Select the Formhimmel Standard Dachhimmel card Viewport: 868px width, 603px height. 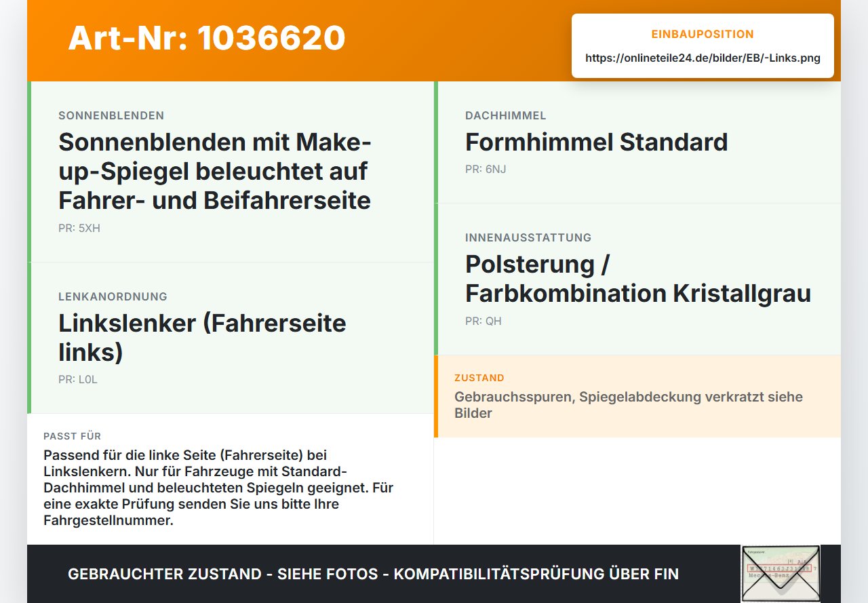(637, 142)
